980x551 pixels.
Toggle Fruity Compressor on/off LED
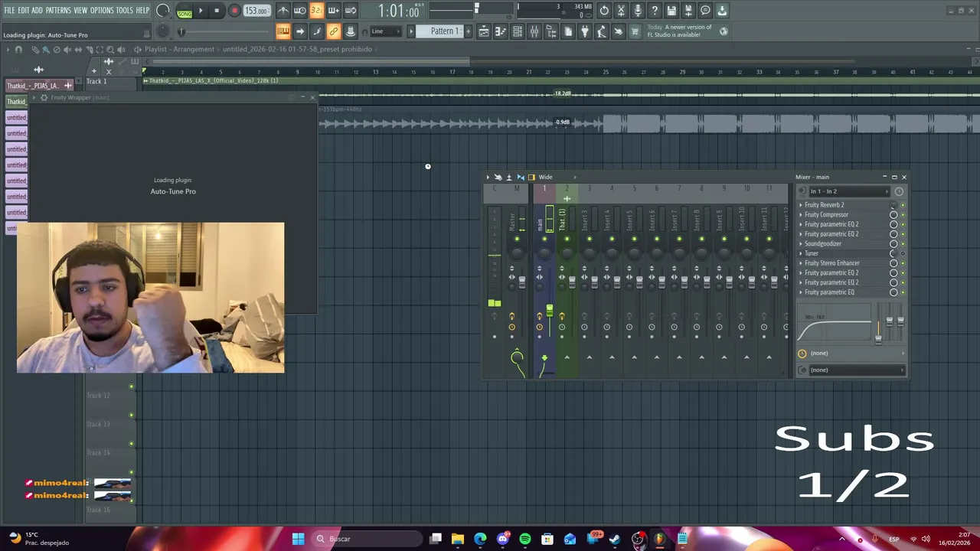[903, 214]
